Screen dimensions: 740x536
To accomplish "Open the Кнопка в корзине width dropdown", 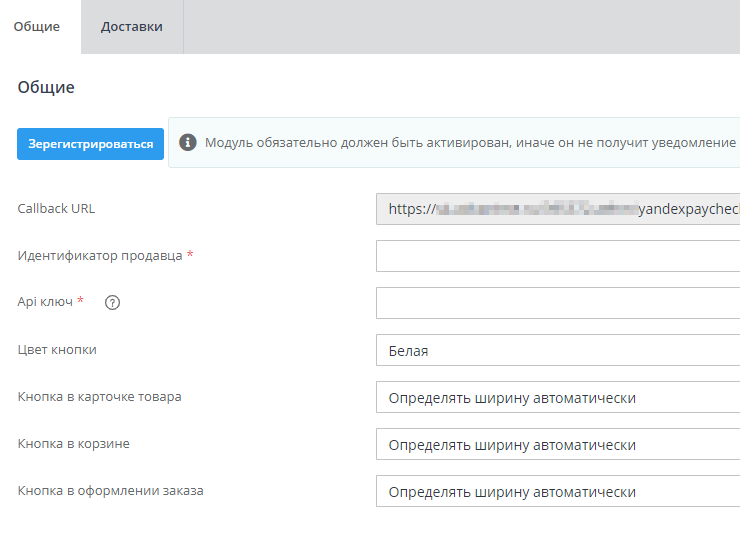I will tap(558, 445).
